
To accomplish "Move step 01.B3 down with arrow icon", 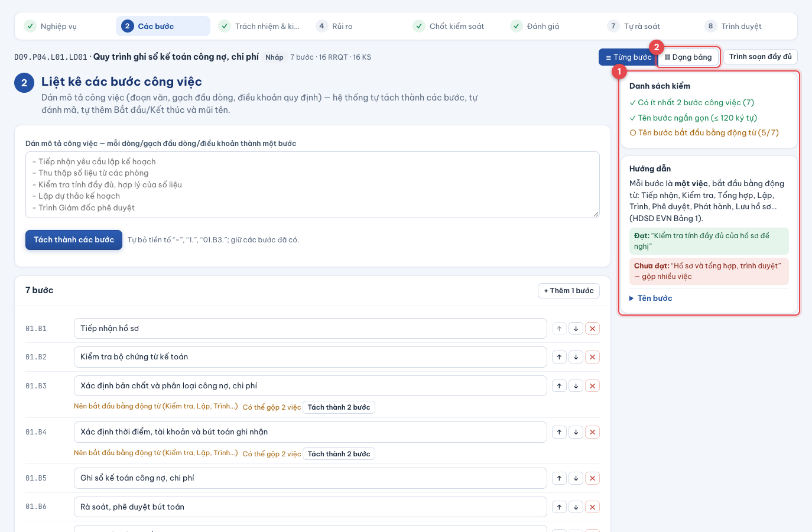I will [x=576, y=386].
